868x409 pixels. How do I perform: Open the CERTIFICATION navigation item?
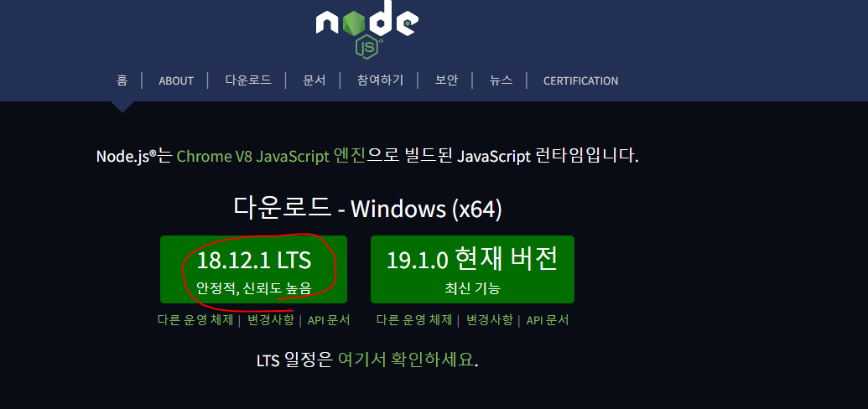pos(580,80)
